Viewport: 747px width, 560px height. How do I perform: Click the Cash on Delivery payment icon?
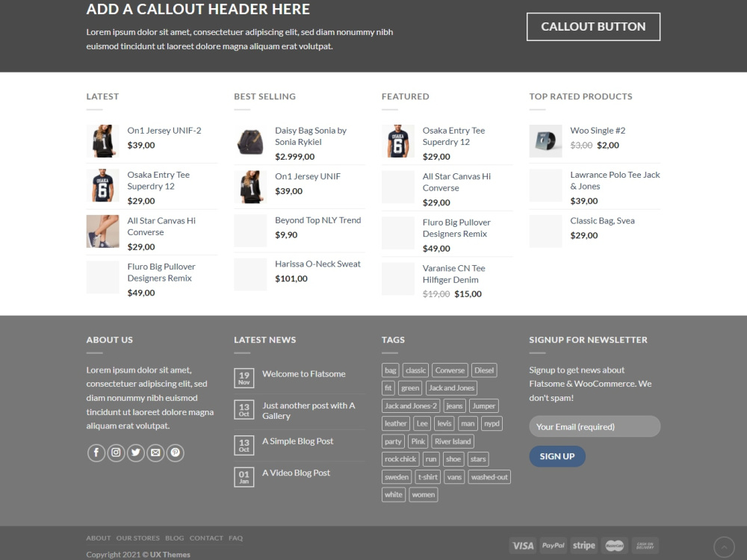point(645,546)
